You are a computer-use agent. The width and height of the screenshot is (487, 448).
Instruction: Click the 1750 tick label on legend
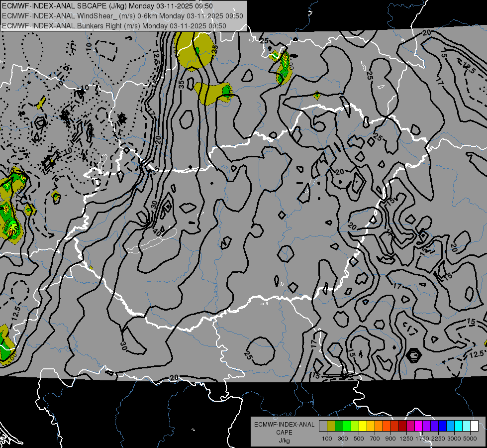click(x=422, y=439)
